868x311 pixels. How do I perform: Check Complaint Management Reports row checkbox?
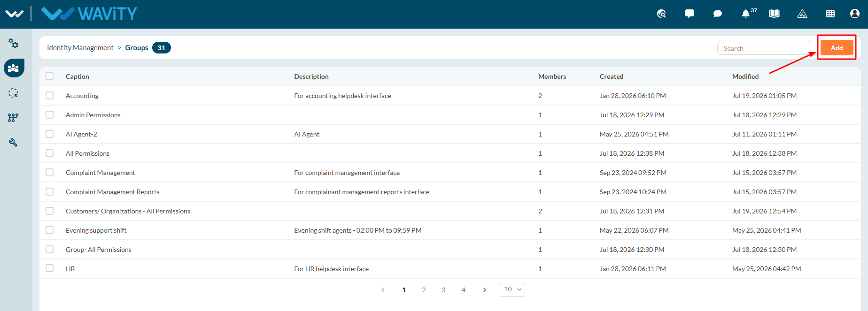point(50,191)
